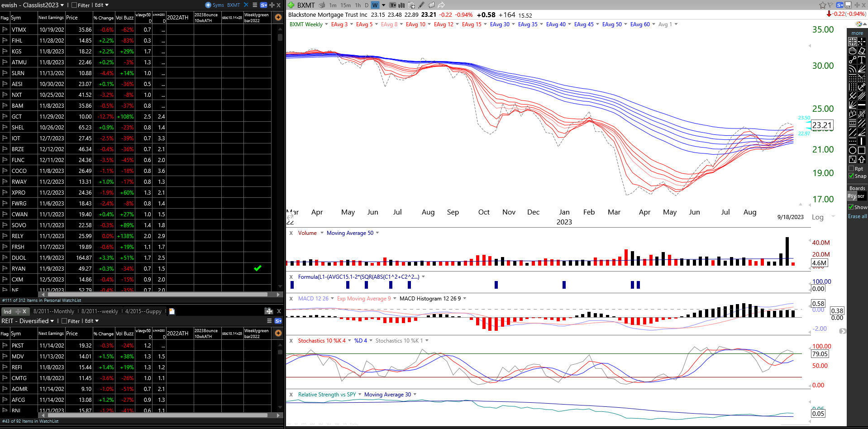Open the REIT - Diversified list dropdown
The height and width of the screenshot is (429, 868).
click(52, 321)
